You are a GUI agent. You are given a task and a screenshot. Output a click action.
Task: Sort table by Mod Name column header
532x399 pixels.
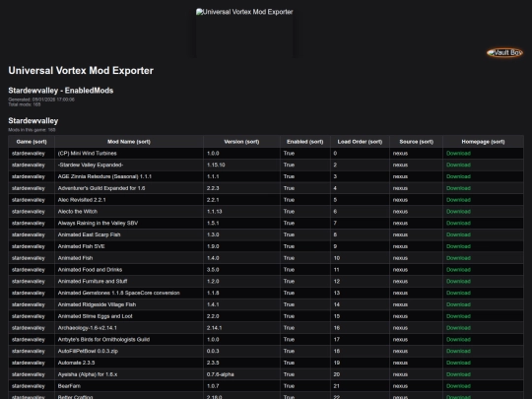tap(129, 142)
